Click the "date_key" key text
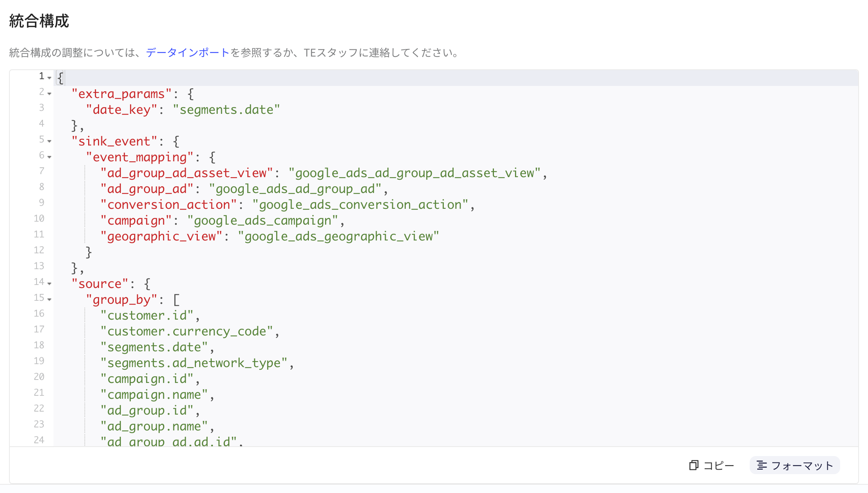This screenshot has width=868, height=493. [x=122, y=110]
